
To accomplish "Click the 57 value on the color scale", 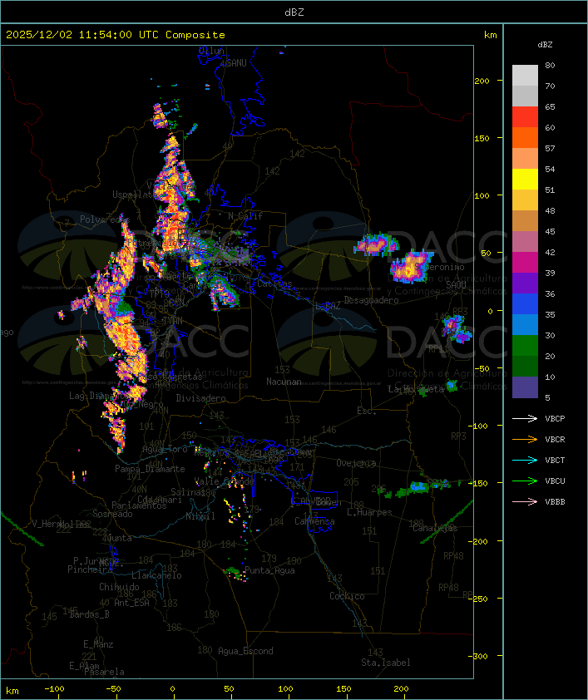I will coord(550,148).
